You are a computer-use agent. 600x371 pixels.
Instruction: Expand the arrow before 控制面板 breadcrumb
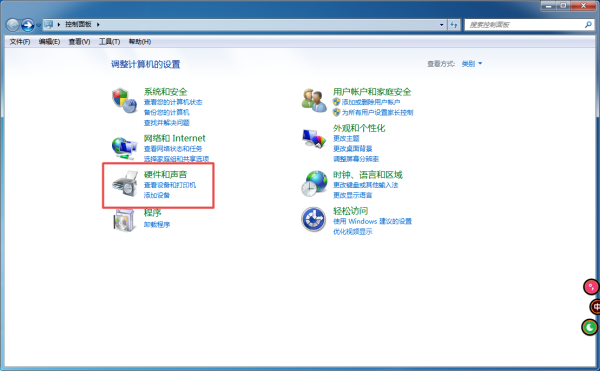click(x=59, y=24)
